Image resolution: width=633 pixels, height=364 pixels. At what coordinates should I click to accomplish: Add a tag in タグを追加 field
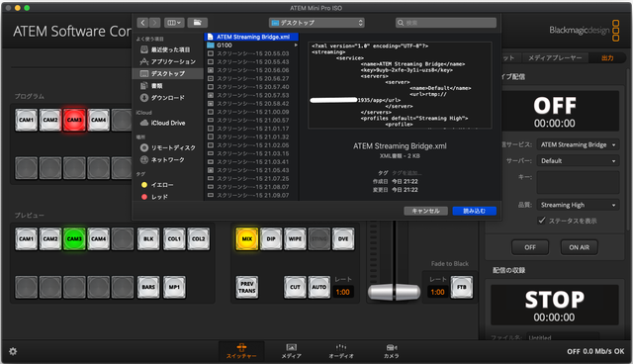pos(407,173)
